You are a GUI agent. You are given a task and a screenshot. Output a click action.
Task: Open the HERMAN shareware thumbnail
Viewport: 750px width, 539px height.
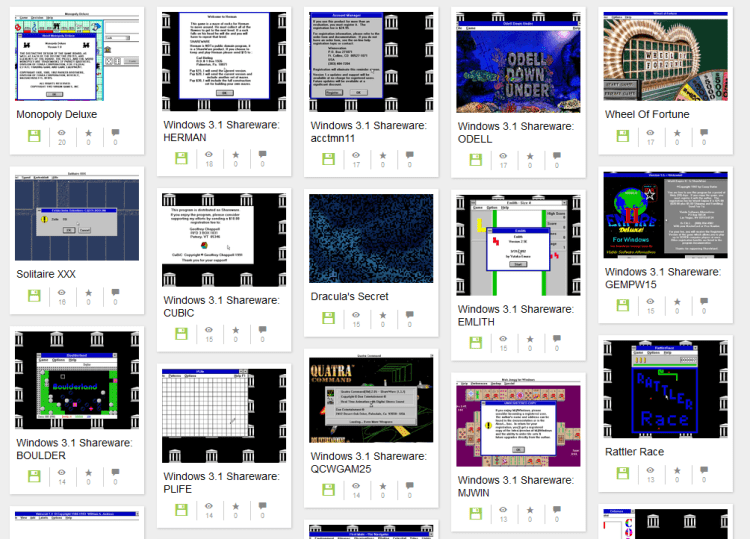pyautogui.click(x=224, y=62)
